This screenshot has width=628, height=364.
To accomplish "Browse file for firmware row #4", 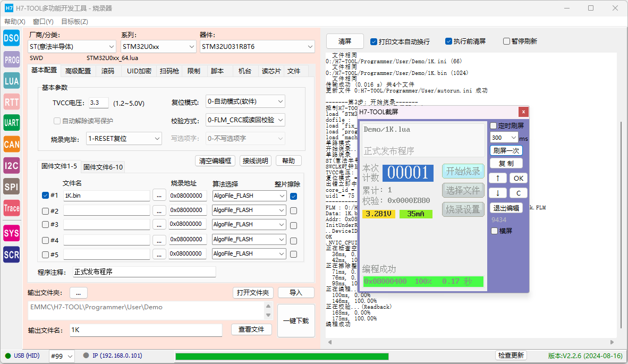I will [159, 240].
